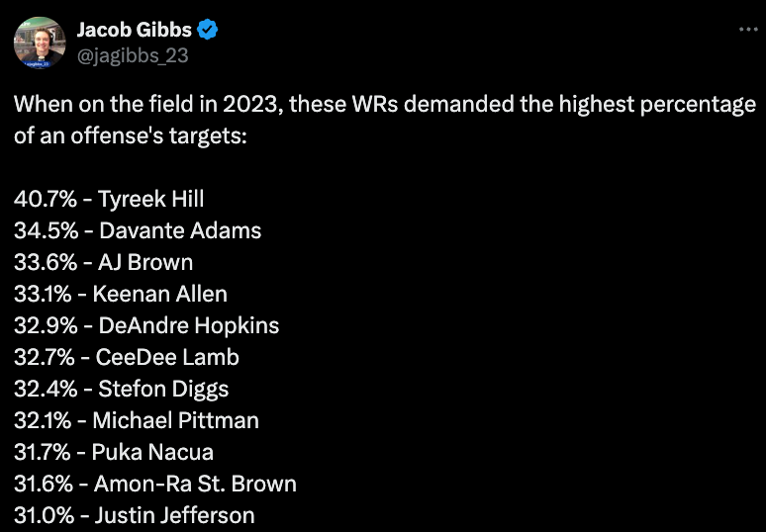Select the Michael Pittman line
The image size is (766, 532).
137,420
